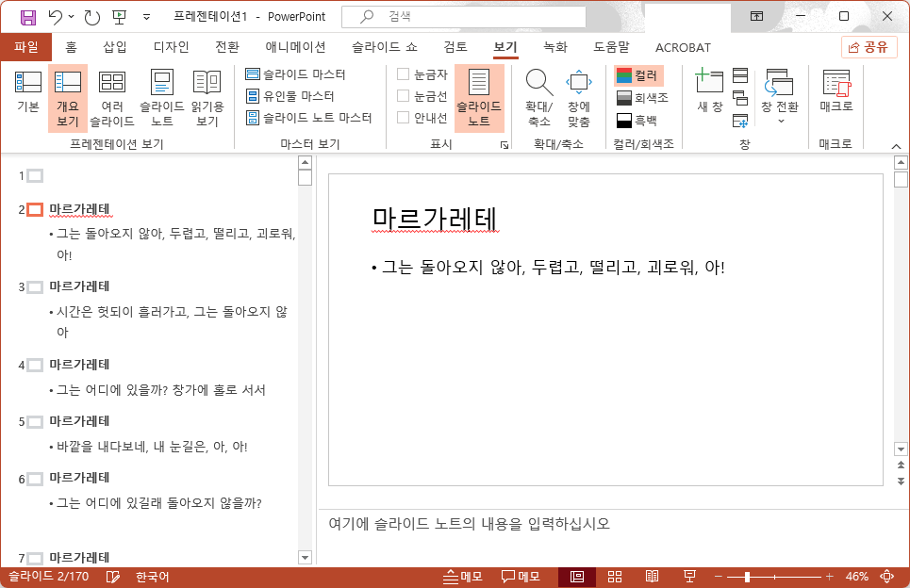Redo the last action
The image size is (910, 588).
(x=92, y=17)
